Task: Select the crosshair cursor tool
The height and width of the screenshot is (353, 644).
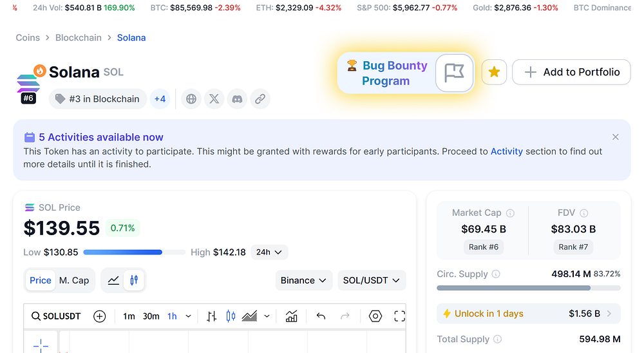Action: pos(41,345)
